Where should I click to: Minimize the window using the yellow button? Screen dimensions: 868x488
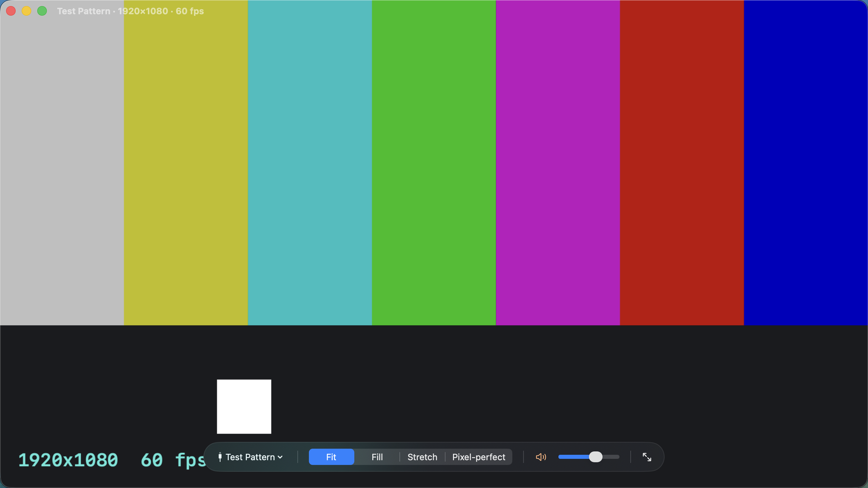pyautogui.click(x=26, y=11)
